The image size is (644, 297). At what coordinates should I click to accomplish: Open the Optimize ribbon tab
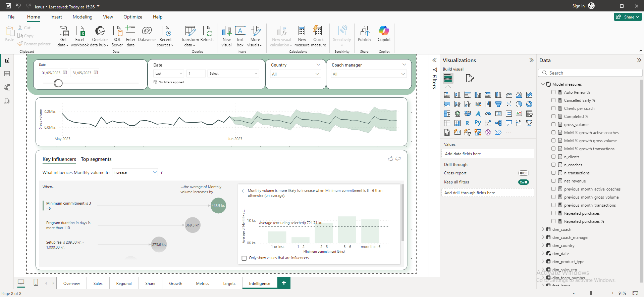(x=133, y=17)
